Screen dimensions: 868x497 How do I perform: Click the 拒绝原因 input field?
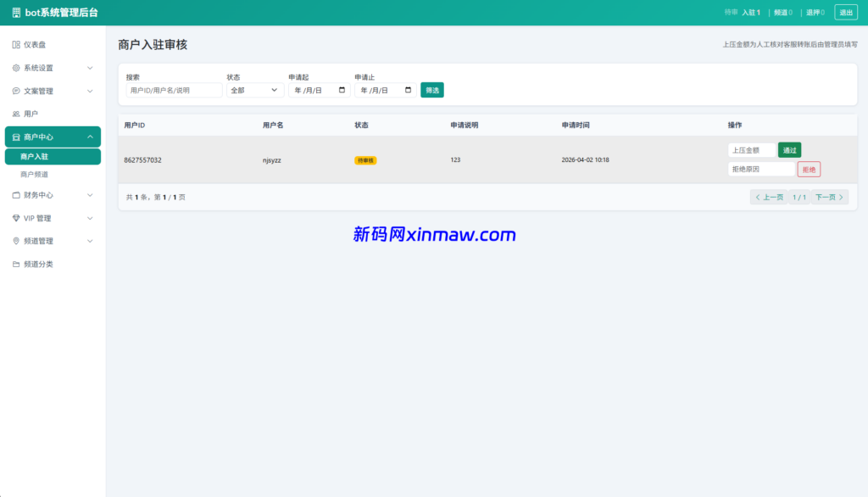(x=761, y=169)
